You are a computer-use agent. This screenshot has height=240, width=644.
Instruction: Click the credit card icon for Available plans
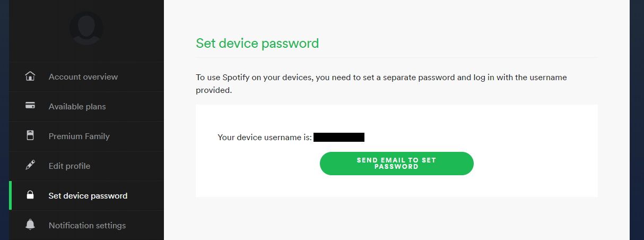click(30, 106)
